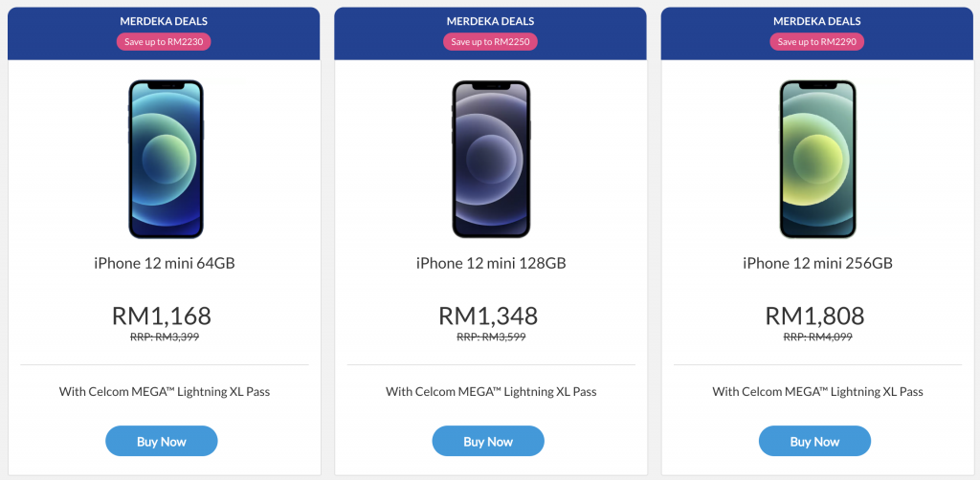Select the RM1,348 price text
Viewport: 980px width, 480px height.
pyautogui.click(x=488, y=316)
